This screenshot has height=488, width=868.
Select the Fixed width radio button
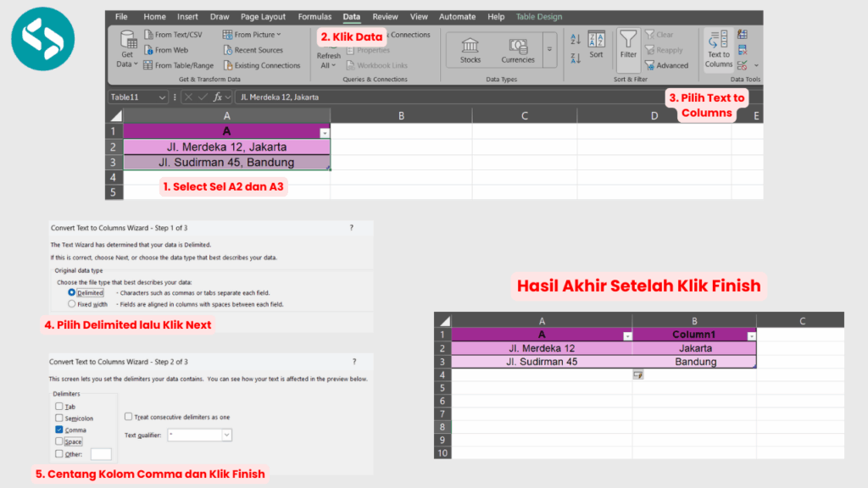point(72,303)
